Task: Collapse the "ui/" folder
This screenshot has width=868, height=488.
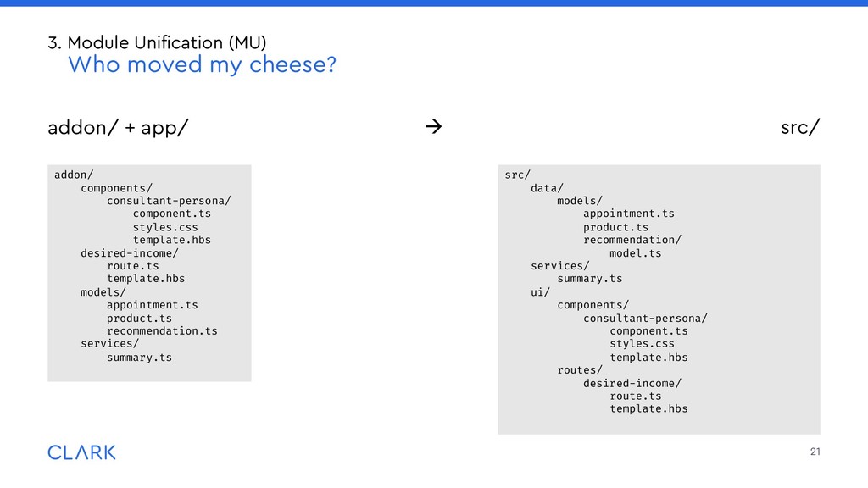Action: point(540,291)
